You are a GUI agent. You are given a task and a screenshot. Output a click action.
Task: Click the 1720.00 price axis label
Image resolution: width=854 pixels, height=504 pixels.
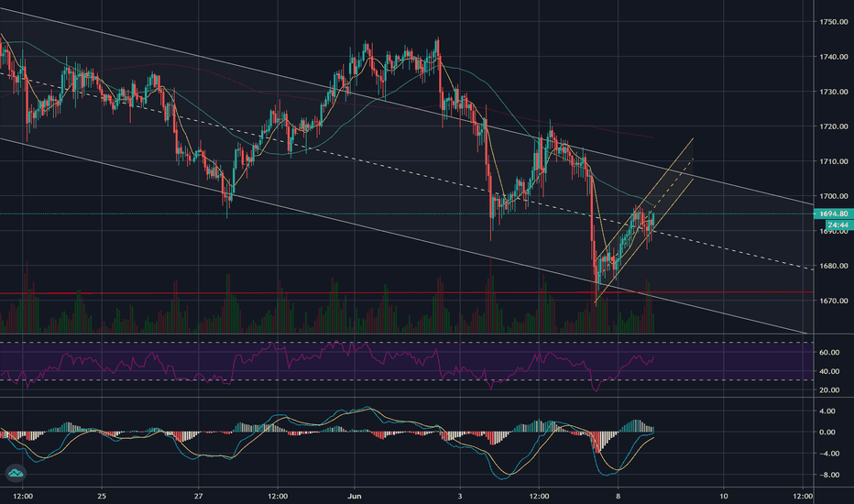833,126
